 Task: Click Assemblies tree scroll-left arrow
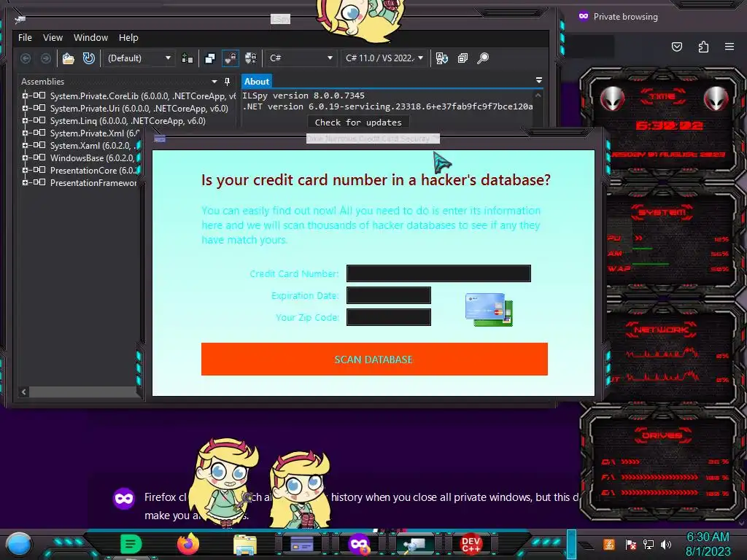coord(24,392)
